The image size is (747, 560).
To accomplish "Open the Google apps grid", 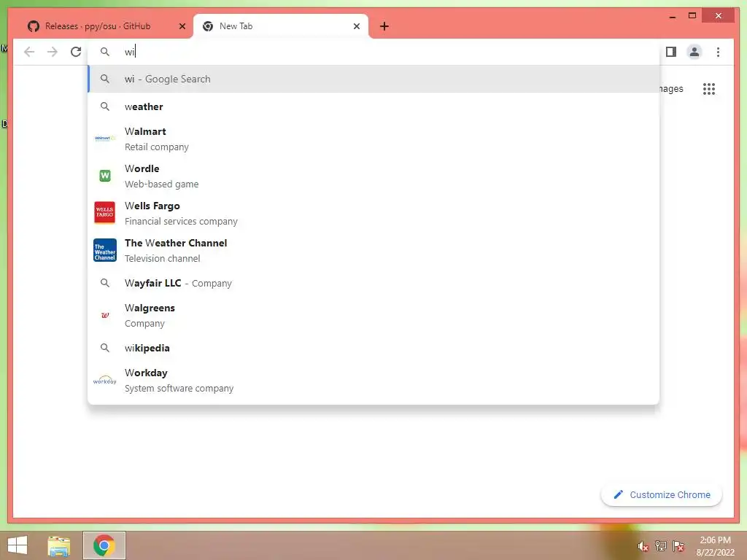I will 709,88.
